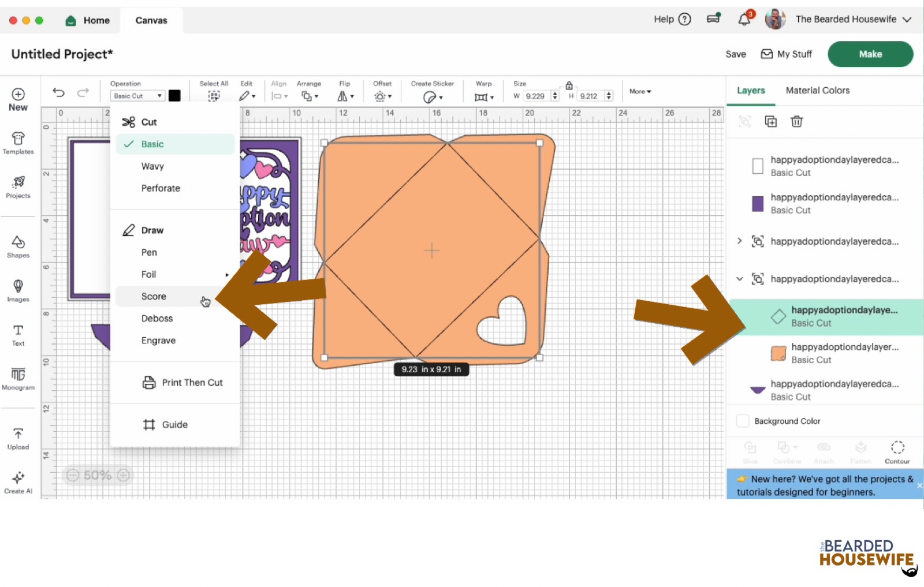The height and width of the screenshot is (587, 924).
Task: Select the Text tool
Action: (18, 335)
